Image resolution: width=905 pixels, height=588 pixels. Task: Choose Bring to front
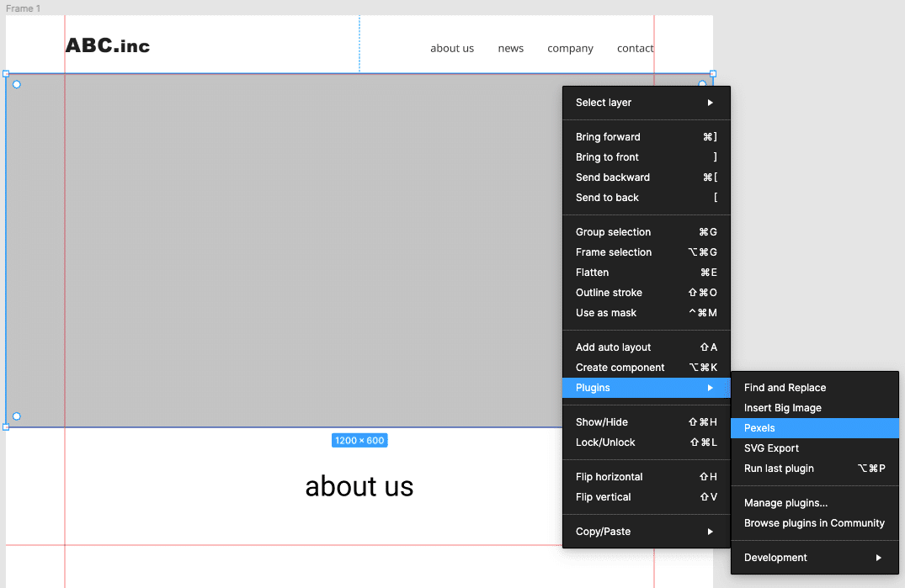click(647, 156)
